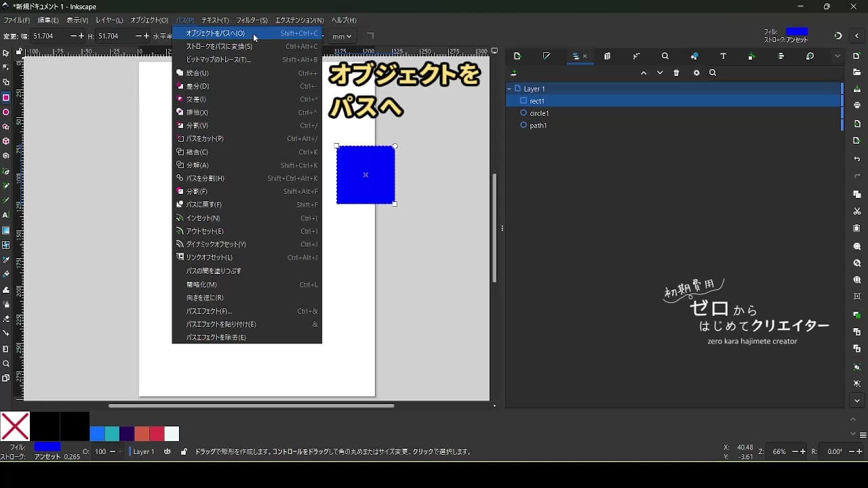The height and width of the screenshot is (488, 868).
Task: Click the opacity value field
Action: pyautogui.click(x=100, y=451)
